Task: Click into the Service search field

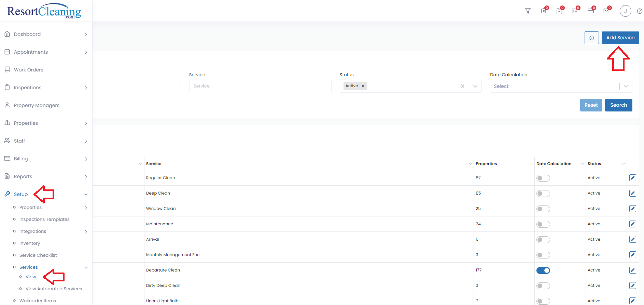Action: 260,86
